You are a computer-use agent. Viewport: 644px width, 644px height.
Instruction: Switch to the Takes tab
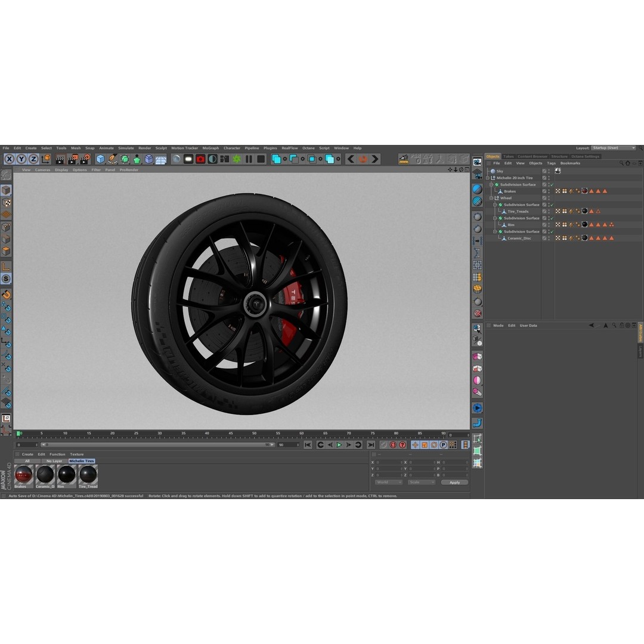point(509,156)
